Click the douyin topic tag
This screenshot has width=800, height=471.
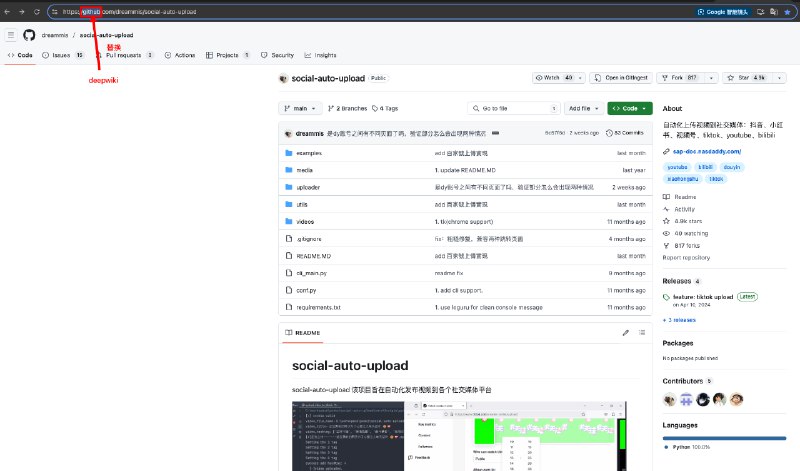pos(732,167)
